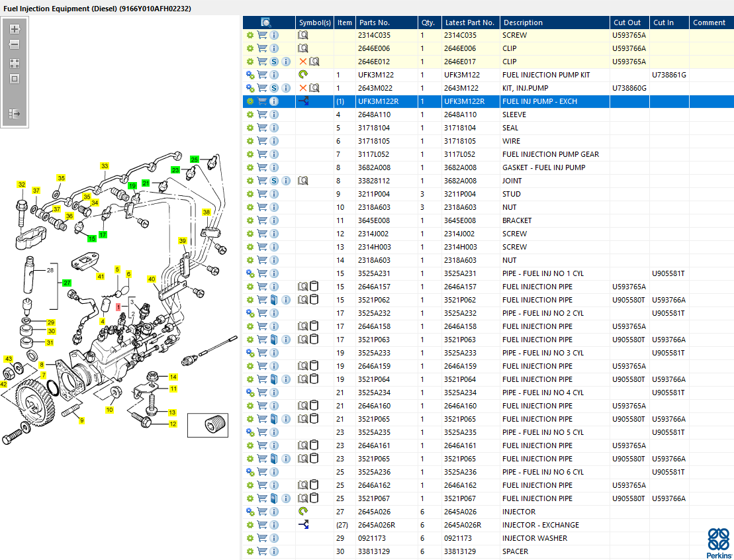Image resolution: width=734 pixels, height=560 pixels.
Task: Select callout 38 on the diagram
Action: pos(206,212)
